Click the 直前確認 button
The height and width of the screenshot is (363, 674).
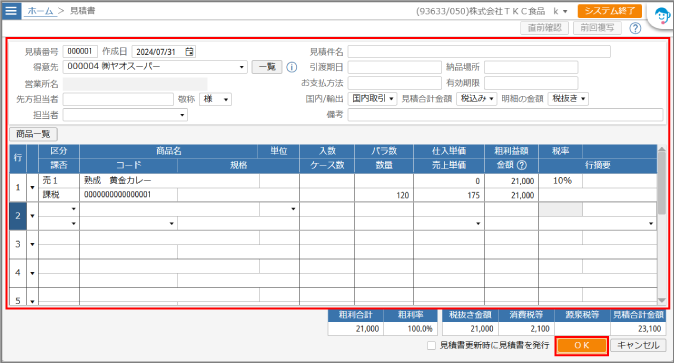(x=545, y=28)
